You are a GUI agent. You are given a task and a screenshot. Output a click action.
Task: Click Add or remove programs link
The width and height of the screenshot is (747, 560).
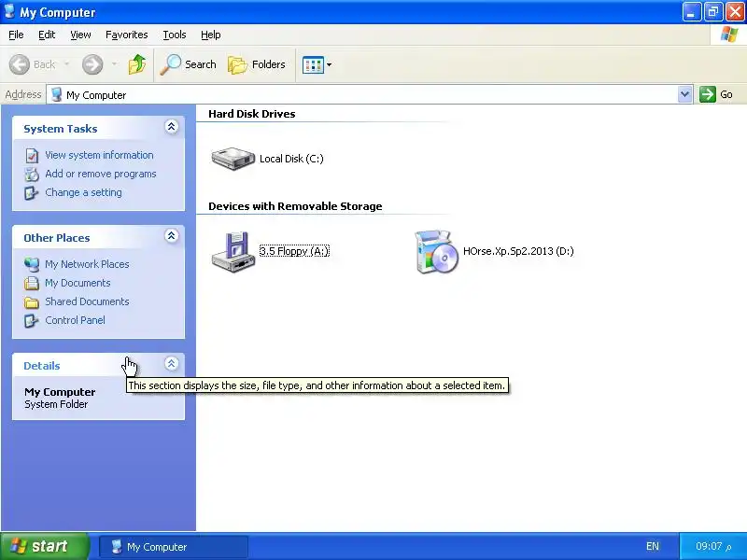point(101,174)
